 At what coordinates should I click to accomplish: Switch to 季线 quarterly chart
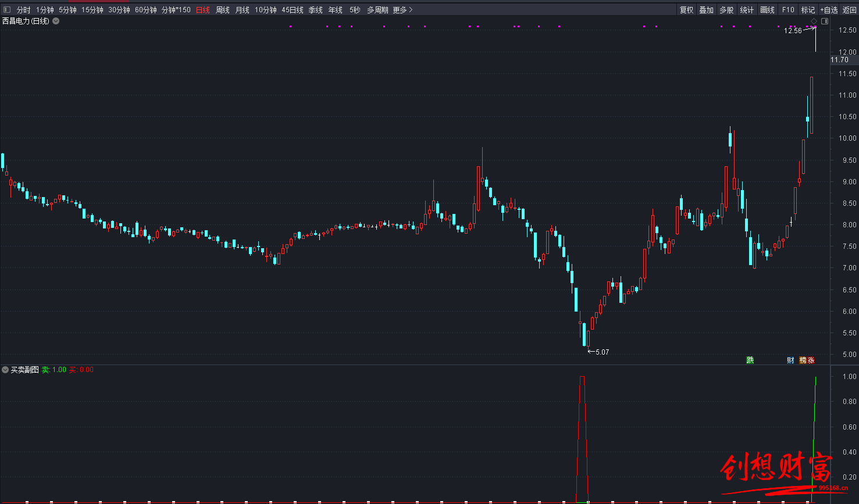pyautogui.click(x=316, y=10)
